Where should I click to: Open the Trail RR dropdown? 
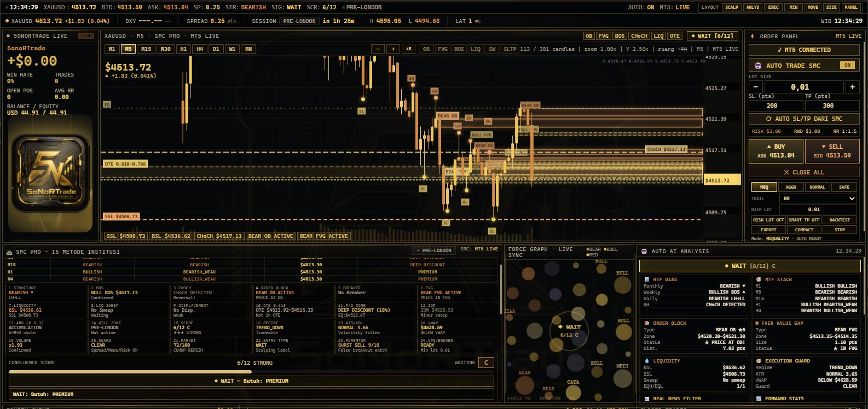(x=819, y=198)
